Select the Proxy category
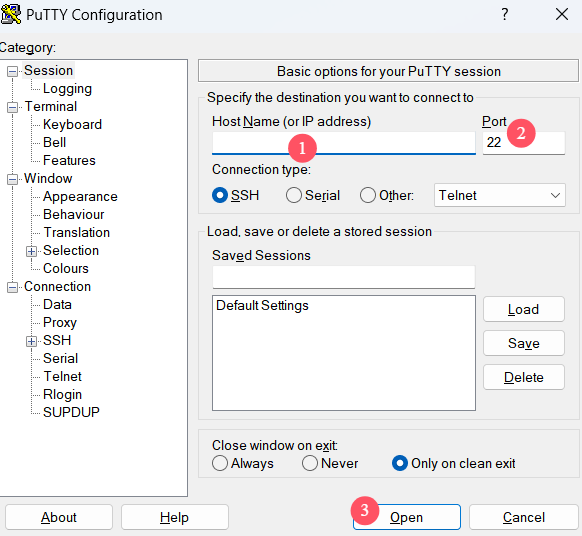The width and height of the screenshot is (582, 536). [x=60, y=323]
